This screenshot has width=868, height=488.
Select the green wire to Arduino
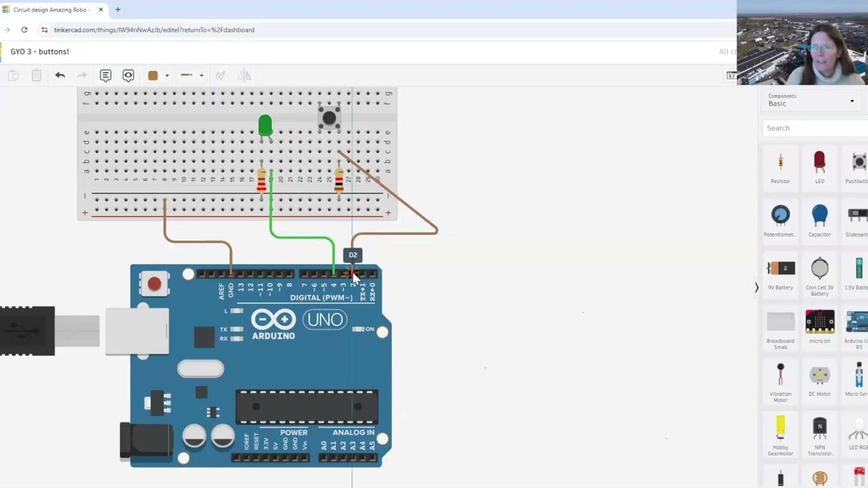pos(302,237)
